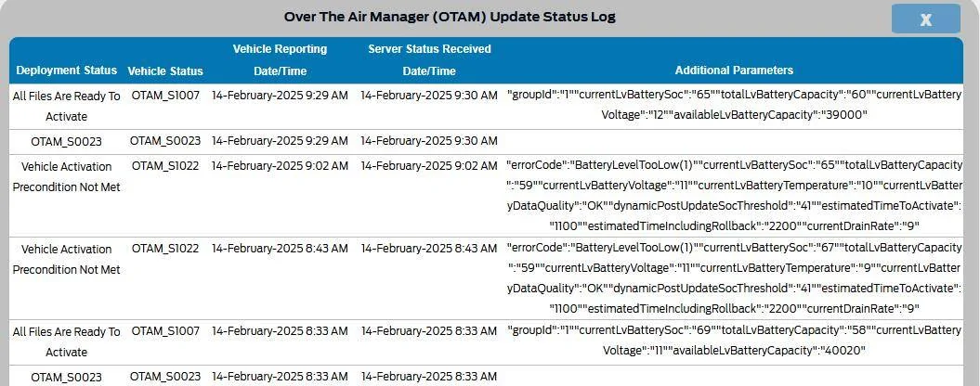Click the dialog title Over The Air Manager Update Status Log
This screenshot has width=980, height=386.
[x=450, y=17]
